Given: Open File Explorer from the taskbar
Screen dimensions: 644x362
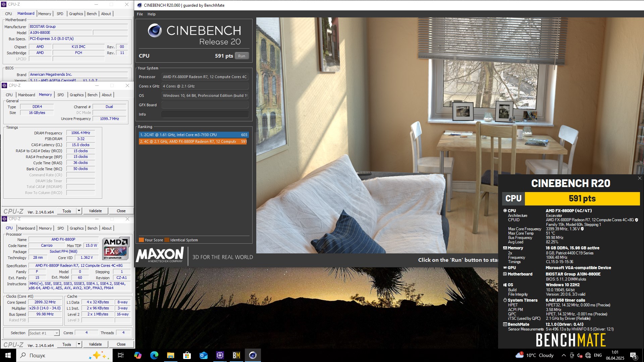Looking at the screenshot, I should pos(170,355).
